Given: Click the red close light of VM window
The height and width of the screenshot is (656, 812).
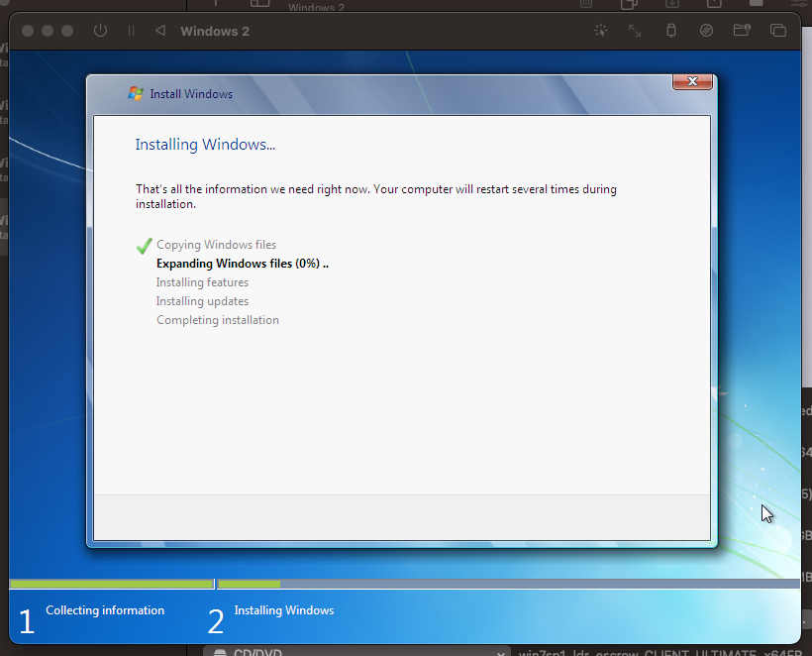Looking at the screenshot, I should pos(28,31).
